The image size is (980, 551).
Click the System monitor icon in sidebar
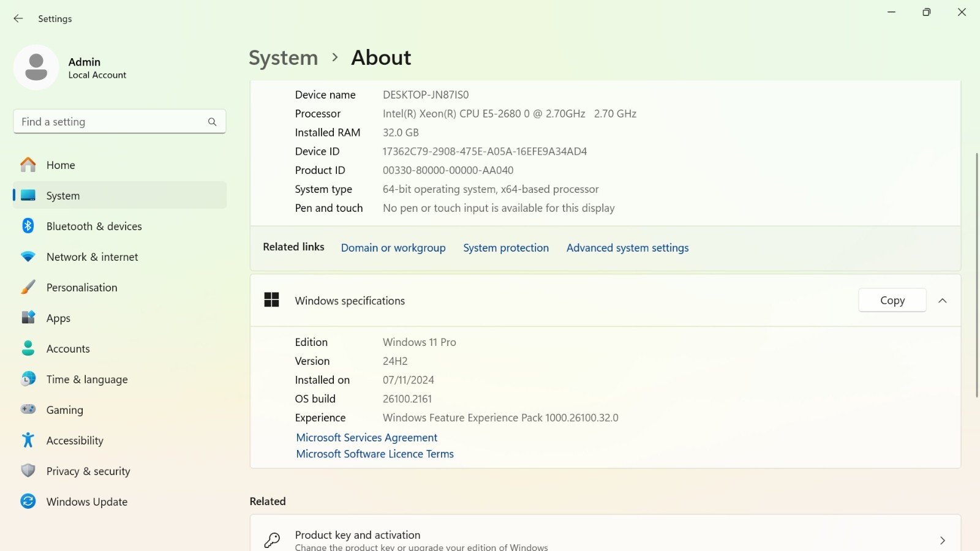click(28, 195)
